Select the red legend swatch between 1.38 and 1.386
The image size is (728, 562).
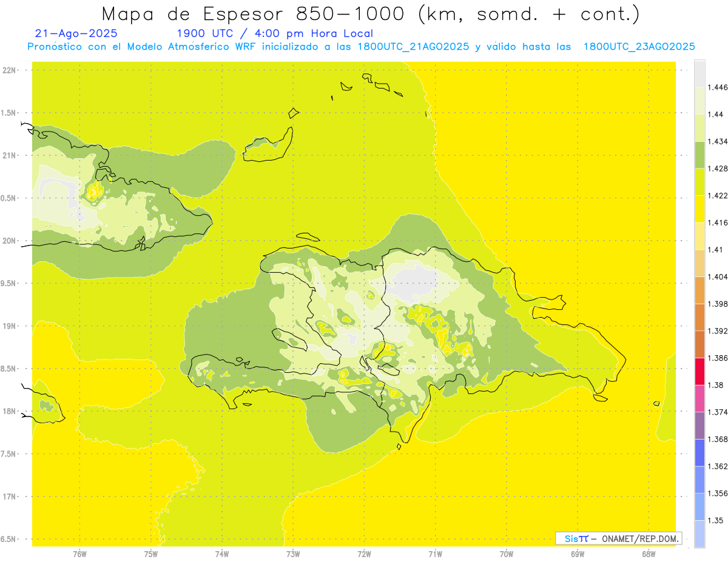[x=699, y=371]
